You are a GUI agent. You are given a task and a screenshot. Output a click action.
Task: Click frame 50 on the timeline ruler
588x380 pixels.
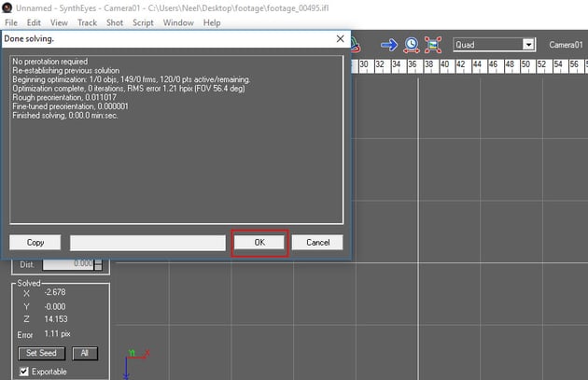point(525,64)
